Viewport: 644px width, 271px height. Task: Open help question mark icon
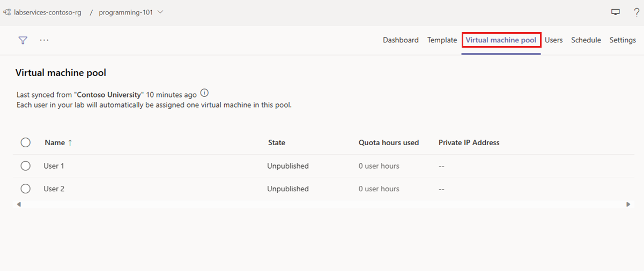click(x=636, y=12)
